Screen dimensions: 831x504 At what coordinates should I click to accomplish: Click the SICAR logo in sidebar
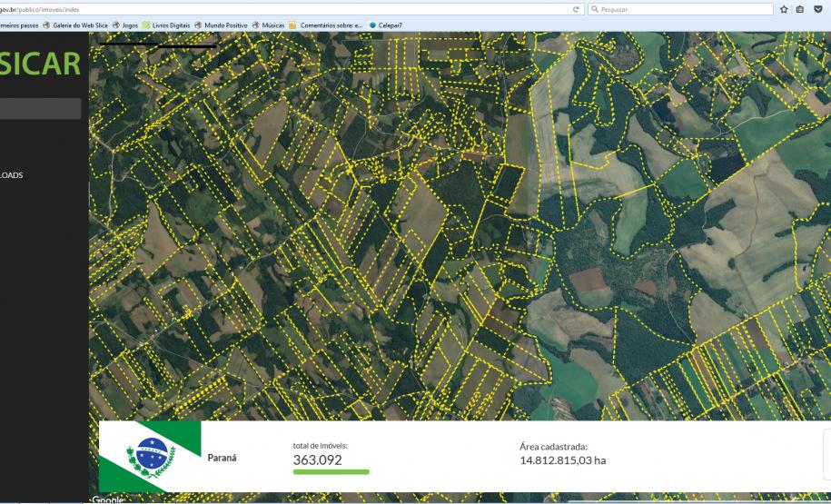[40, 65]
